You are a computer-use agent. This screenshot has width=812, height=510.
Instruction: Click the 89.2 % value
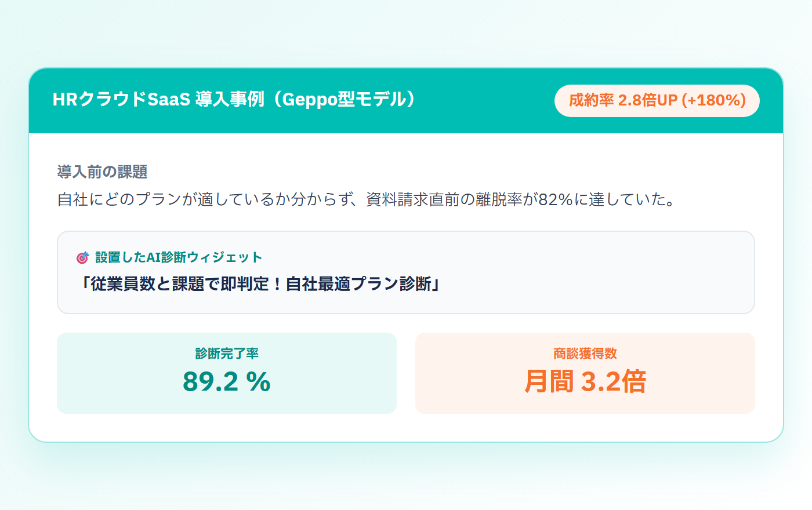227,381
